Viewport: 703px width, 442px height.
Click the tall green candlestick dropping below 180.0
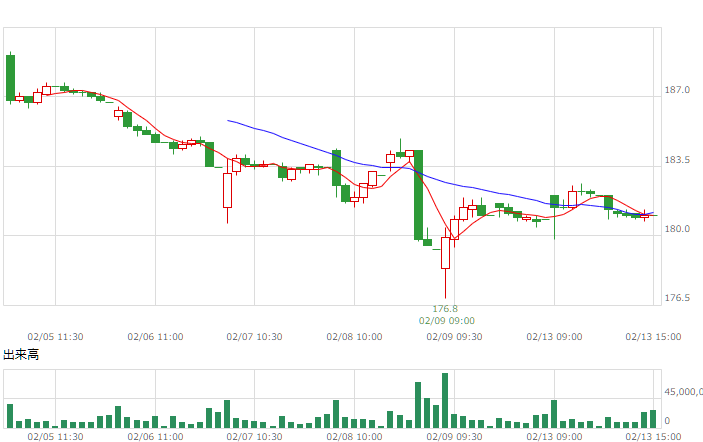point(418,195)
